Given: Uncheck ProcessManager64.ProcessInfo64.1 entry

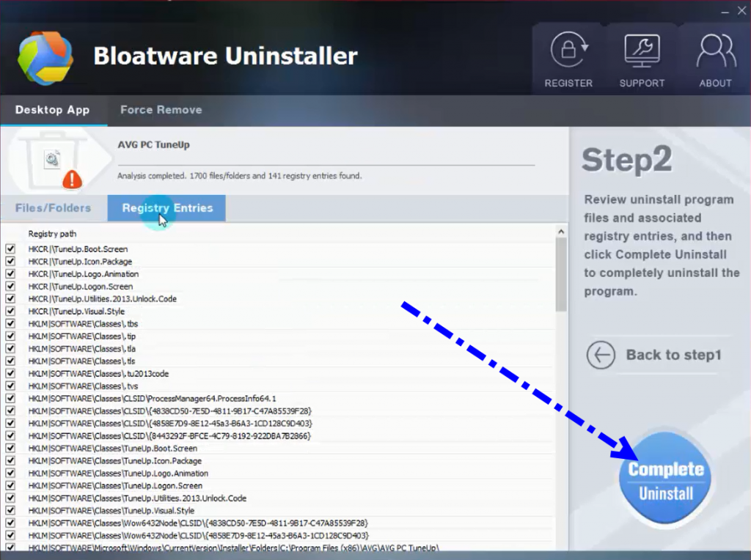Looking at the screenshot, I should 10,398.
